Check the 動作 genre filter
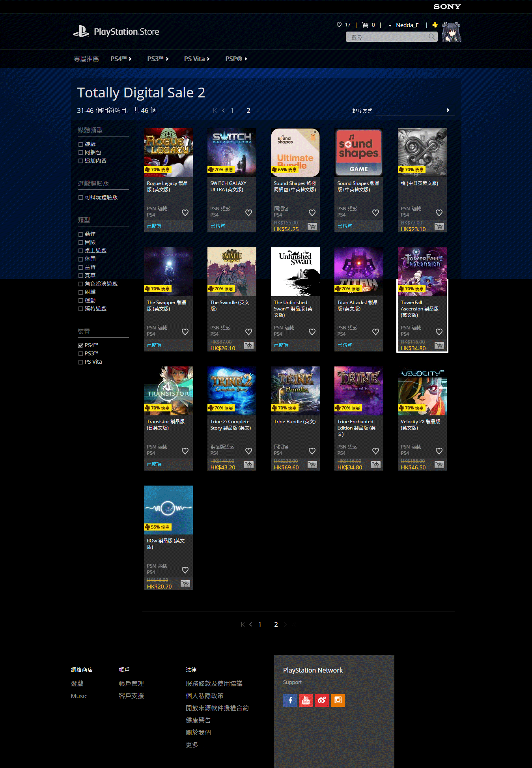The height and width of the screenshot is (768, 532). (81, 234)
